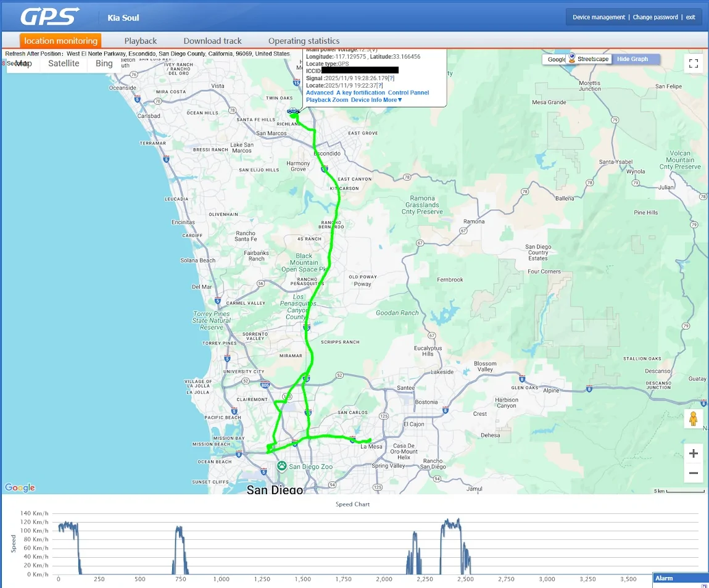709x588 pixels.
Task: Click A key fortification link
Action: 361,93
